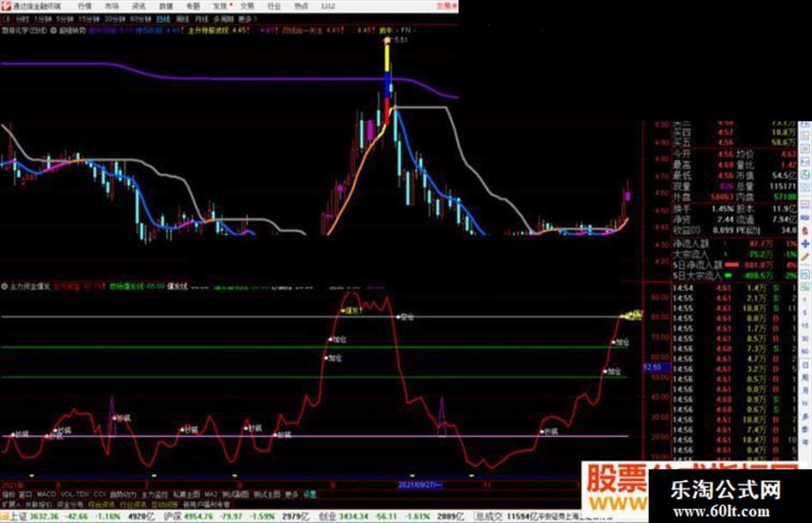The image size is (812, 523).
Task: Click the 总量 115171 value in quote panel
Action: coord(782,185)
